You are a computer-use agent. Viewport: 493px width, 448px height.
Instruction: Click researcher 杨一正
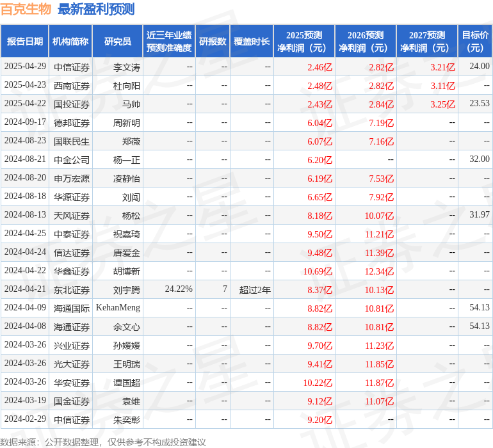(127, 160)
